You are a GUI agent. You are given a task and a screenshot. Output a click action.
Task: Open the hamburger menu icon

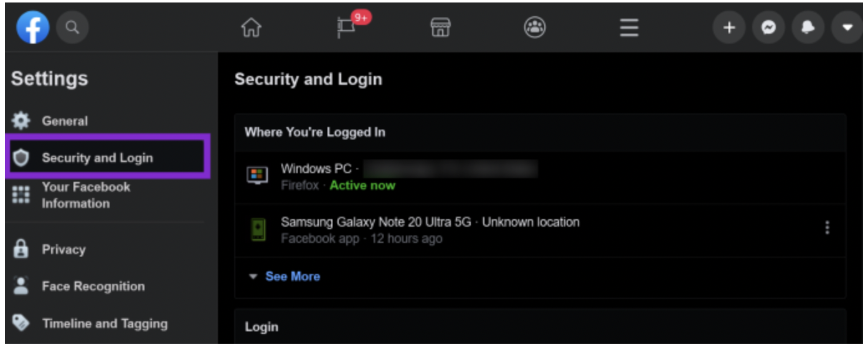tap(629, 28)
